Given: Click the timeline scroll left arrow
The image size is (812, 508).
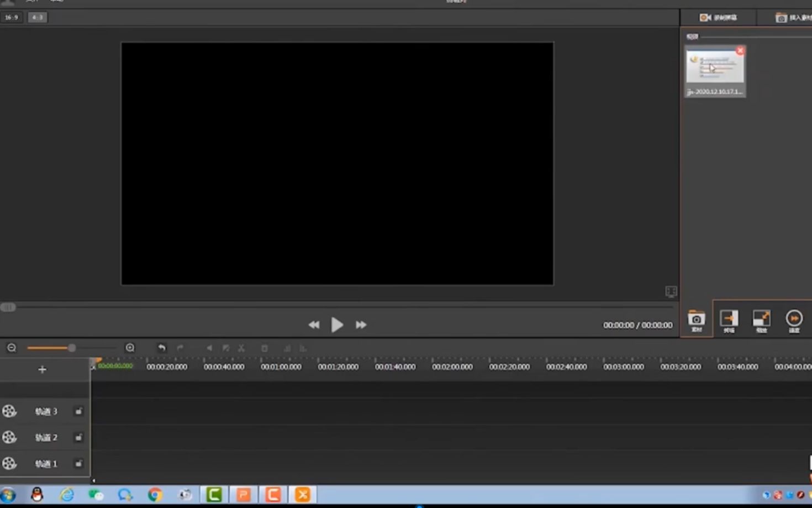Looking at the screenshot, I should coord(93,481).
